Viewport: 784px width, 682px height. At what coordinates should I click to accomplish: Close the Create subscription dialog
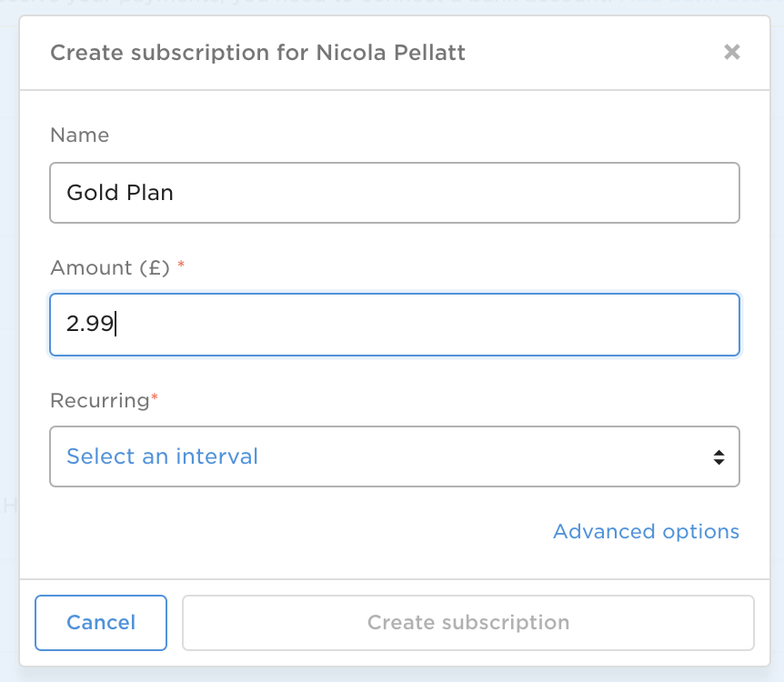(731, 53)
